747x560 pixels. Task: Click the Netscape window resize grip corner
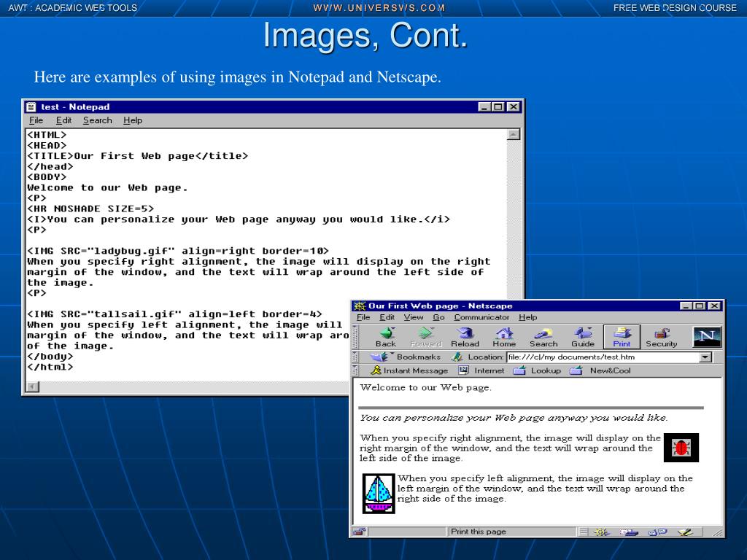tap(718, 532)
